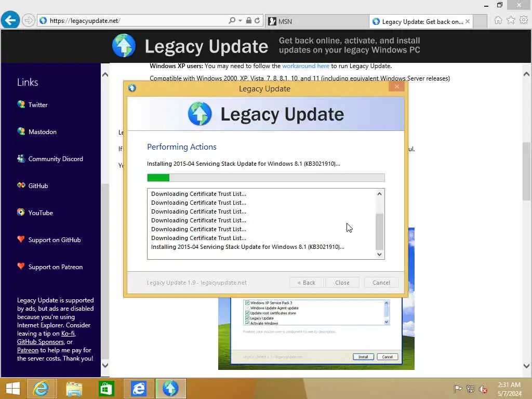
Task: Click the Mastodon icon in Links sidebar
Action: pyautogui.click(x=21, y=131)
